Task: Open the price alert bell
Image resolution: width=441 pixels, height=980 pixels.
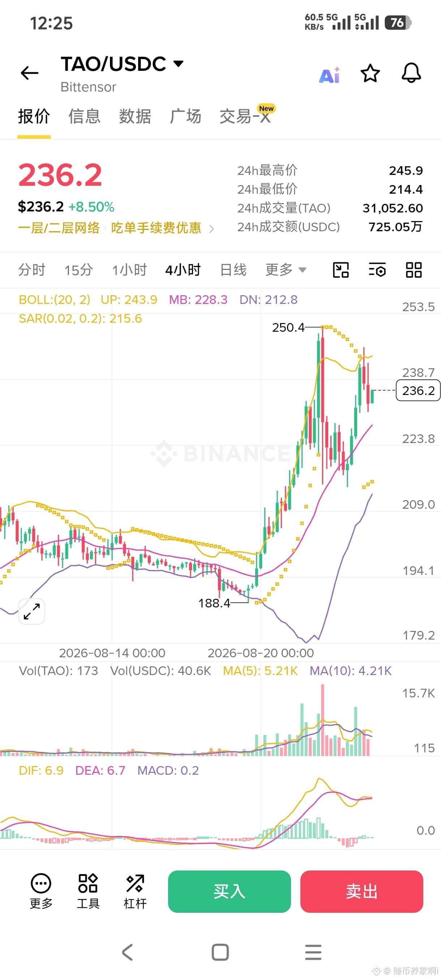Action: click(411, 73)
